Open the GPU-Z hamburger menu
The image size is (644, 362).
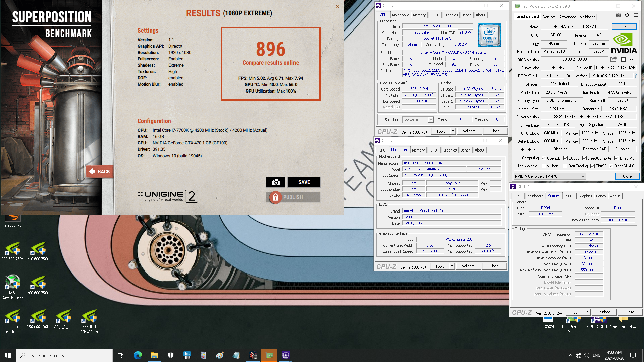click(636, 15)
